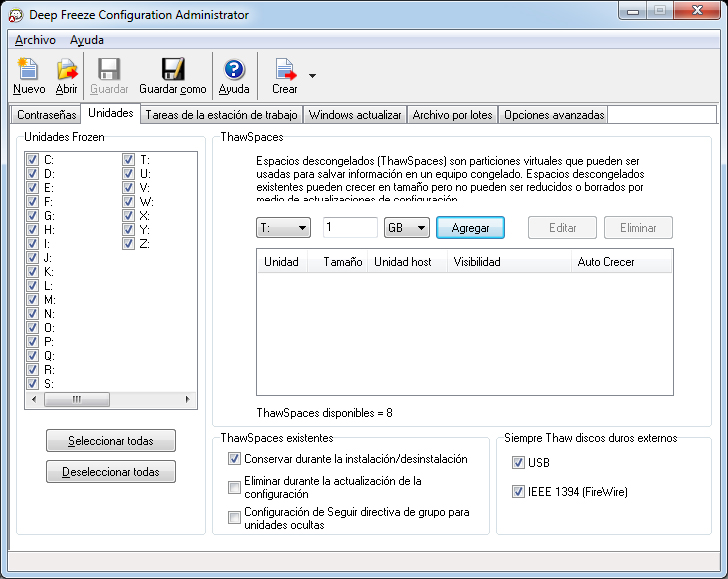Toggle the Y: drive checkbox

pyautogui.click(x=129, y=229)
